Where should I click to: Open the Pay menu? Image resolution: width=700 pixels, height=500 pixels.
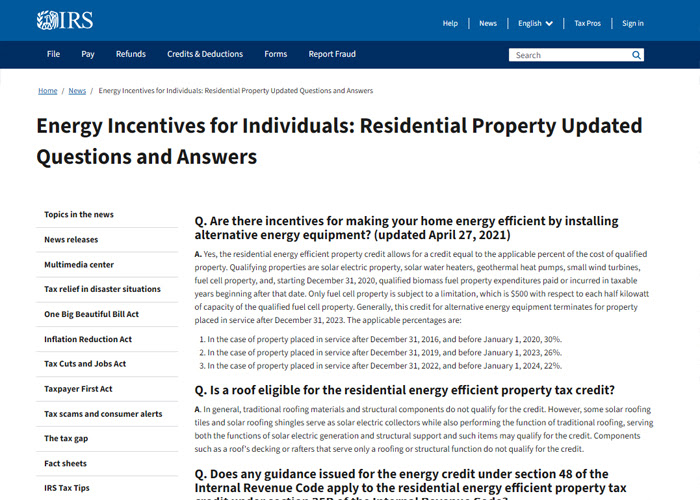pos(88,54)
